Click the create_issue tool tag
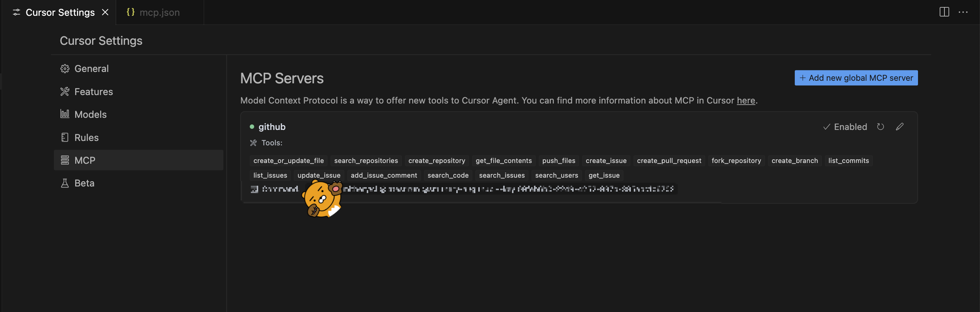 point(606,160)
